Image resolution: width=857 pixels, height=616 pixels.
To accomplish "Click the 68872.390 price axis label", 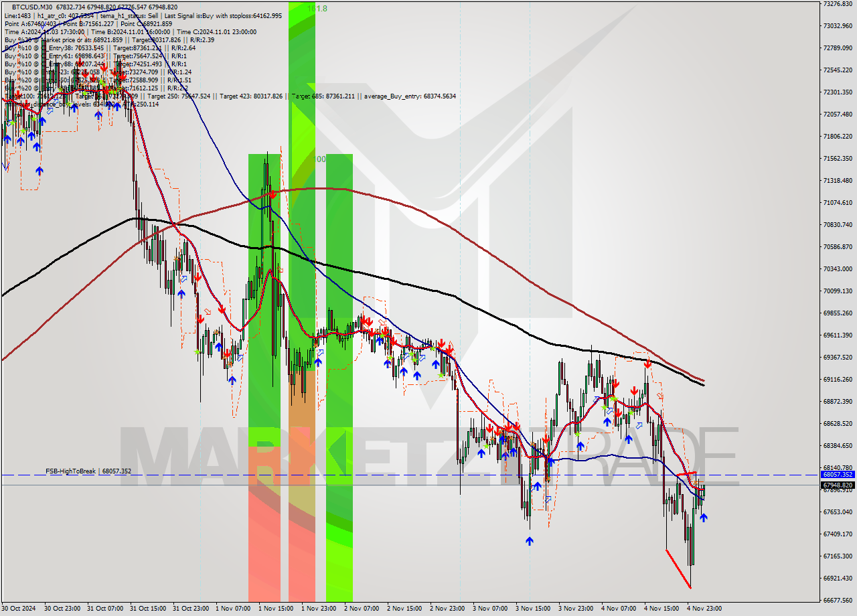I will [838, 402].
